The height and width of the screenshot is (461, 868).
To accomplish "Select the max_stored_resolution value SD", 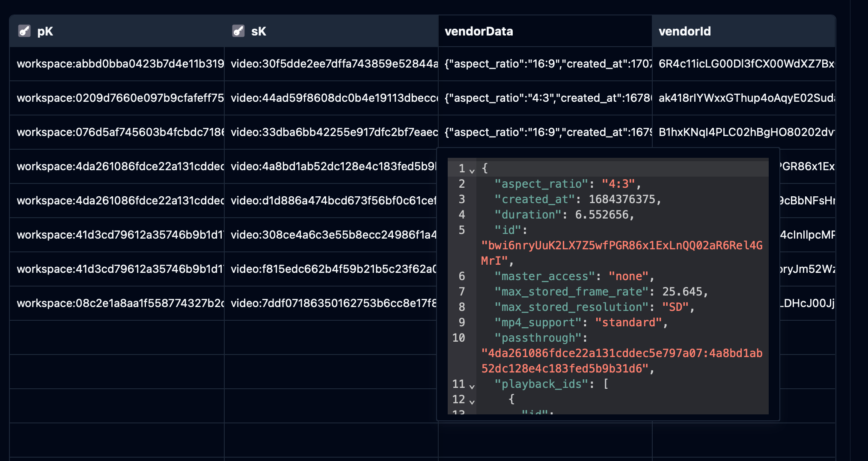I will click(x=676, y=307).
